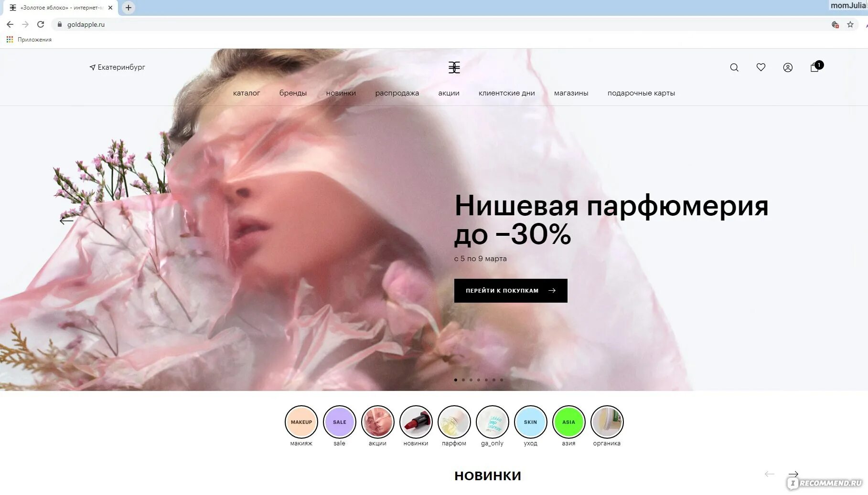The height and width of the screenshot is (495, 868).
Task: Open the подарочные карты menu item
Action: [641, 93]
